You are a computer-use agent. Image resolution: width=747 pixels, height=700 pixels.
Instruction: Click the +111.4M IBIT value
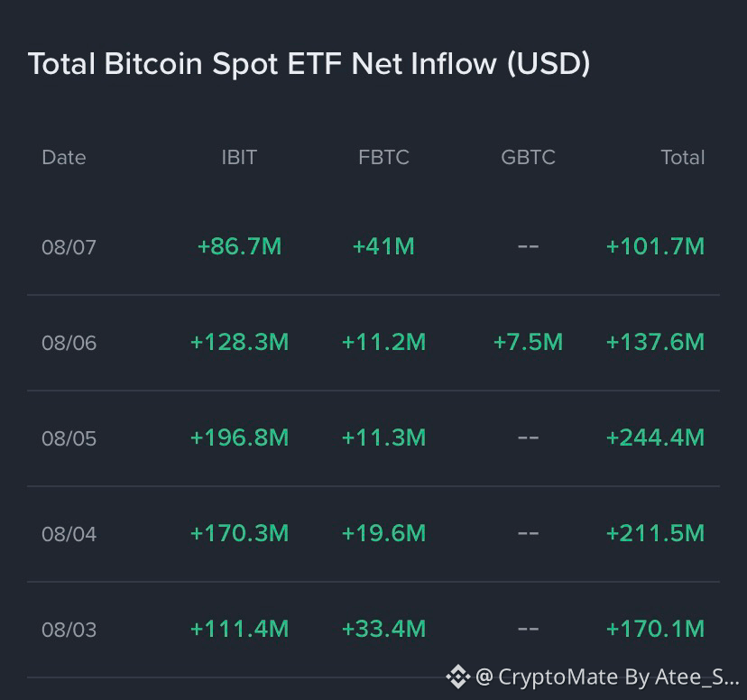(239, 629)
